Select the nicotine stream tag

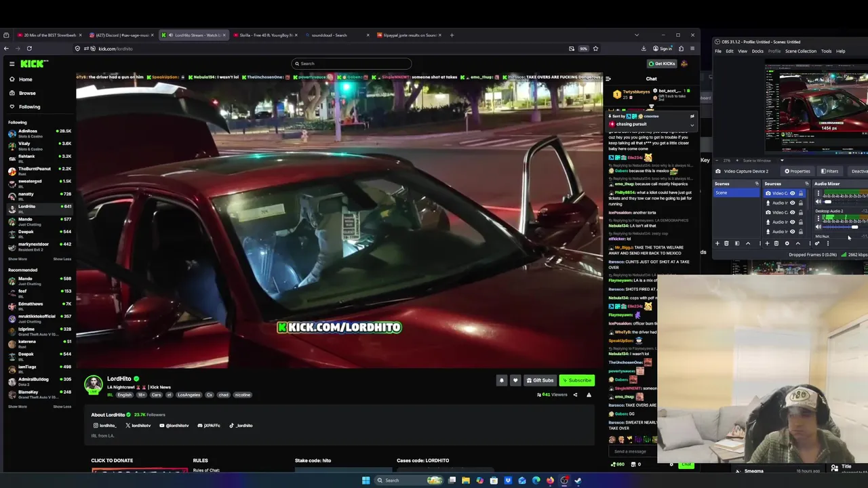[242, 394]
